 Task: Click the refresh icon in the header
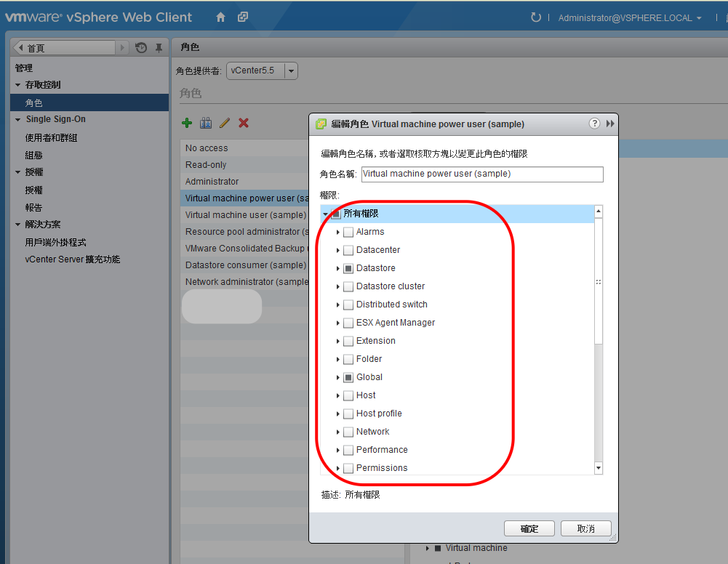point(536,17)
